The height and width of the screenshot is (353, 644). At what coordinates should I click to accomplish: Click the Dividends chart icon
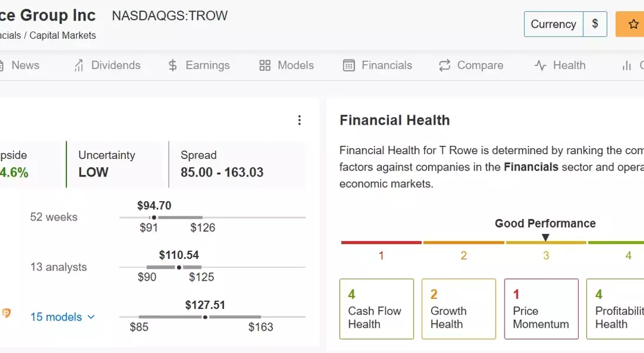pos(78,66)
